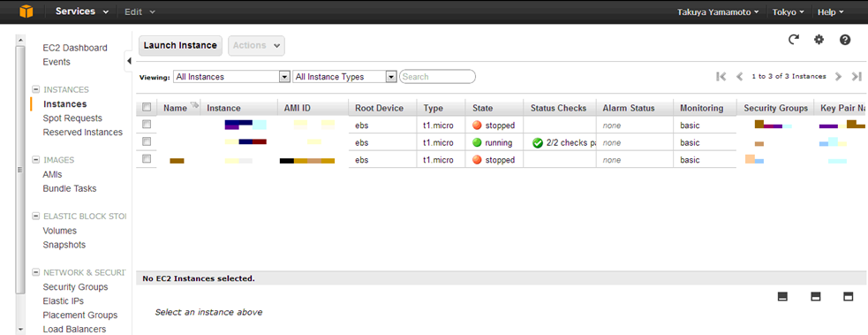The height and width of the screenshot is (335, 868).
Task: Click '2/2 checks' status text
Action: [570, 143]
